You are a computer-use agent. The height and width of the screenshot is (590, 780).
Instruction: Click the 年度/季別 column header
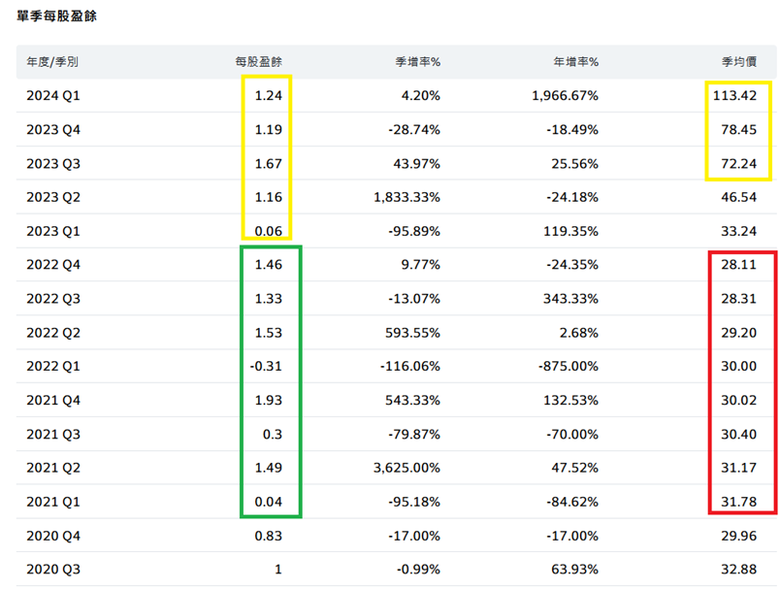52,62
